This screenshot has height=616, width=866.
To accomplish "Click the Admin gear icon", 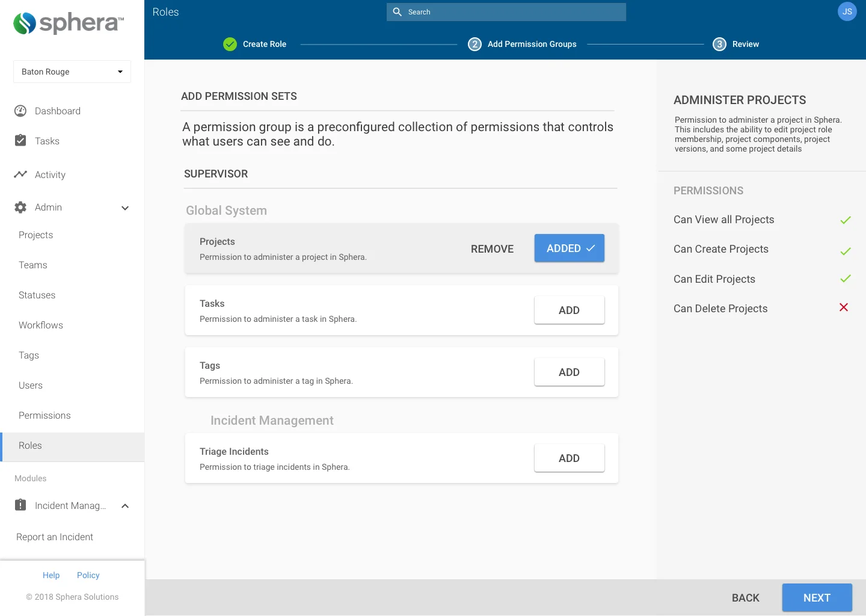I will click(20, 207).
